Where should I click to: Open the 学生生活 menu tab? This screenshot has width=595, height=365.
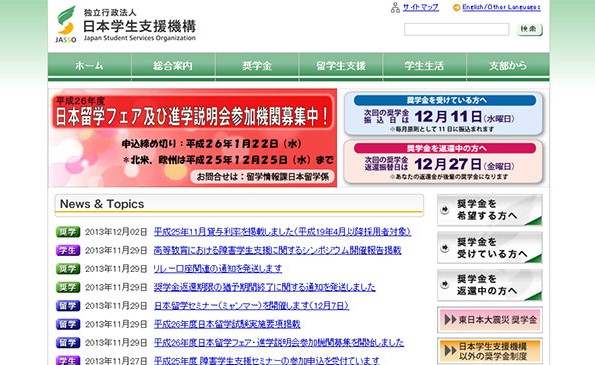pos(424,66)
